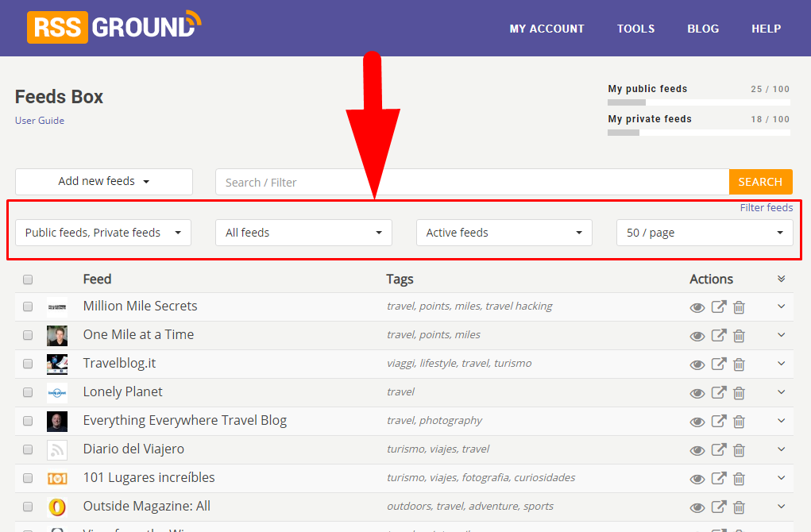Image resolution: width=811 pixels, height=532 pixels.
Task: Tick the Lonely Planet checkbox
Action: click(x=28, y=392)
